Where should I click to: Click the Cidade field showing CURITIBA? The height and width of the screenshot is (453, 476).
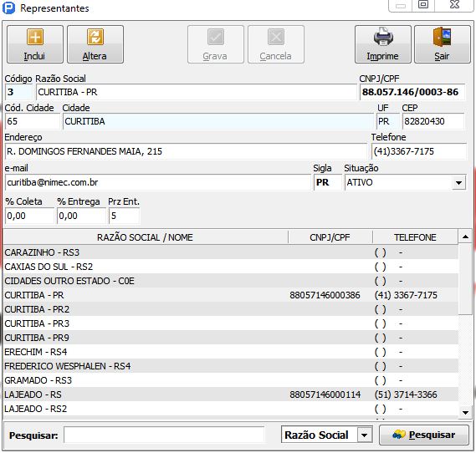(x=218, y=121)
